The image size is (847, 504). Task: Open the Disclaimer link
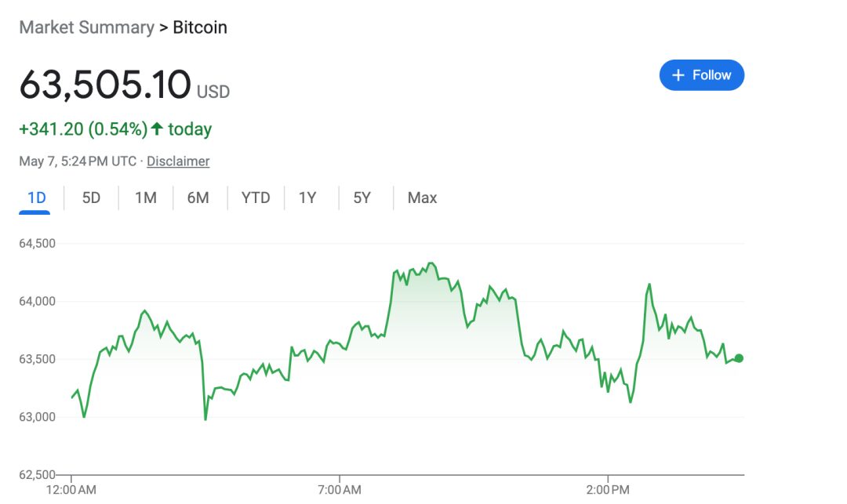point(178,161)
